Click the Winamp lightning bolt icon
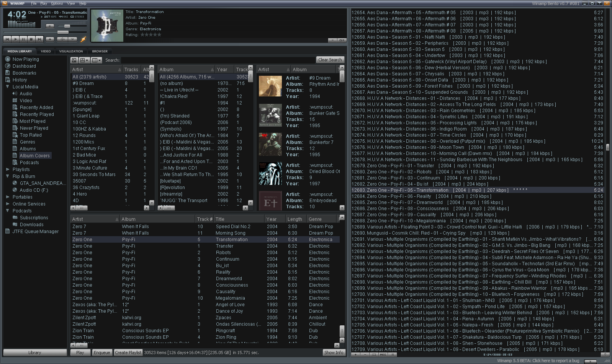612x364 pixels. click(83, 39)
